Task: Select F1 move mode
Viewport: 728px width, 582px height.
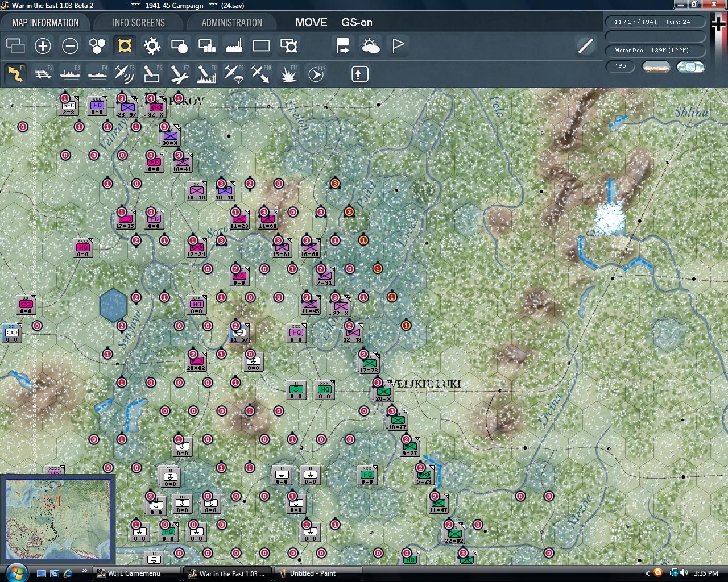Action: 15,74
